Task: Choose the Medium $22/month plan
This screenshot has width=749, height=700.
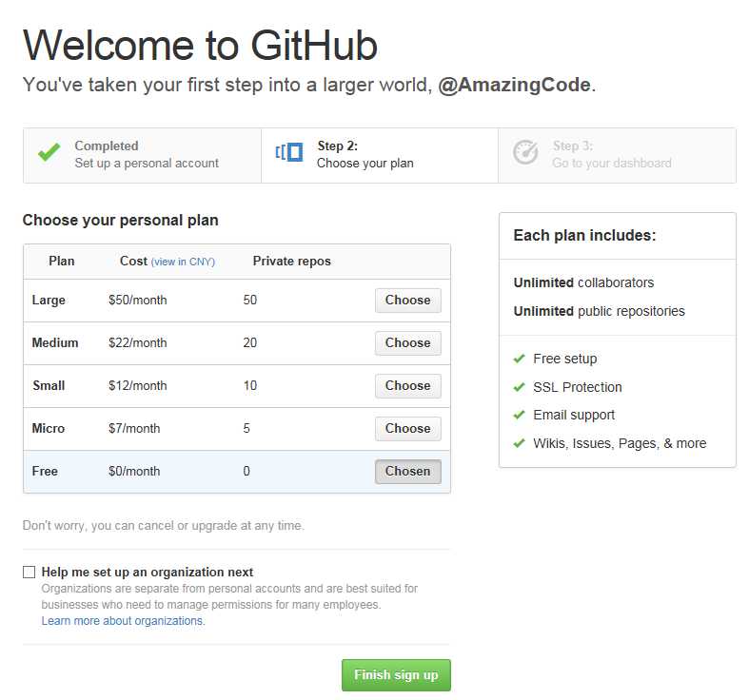Action: point(408,343)
